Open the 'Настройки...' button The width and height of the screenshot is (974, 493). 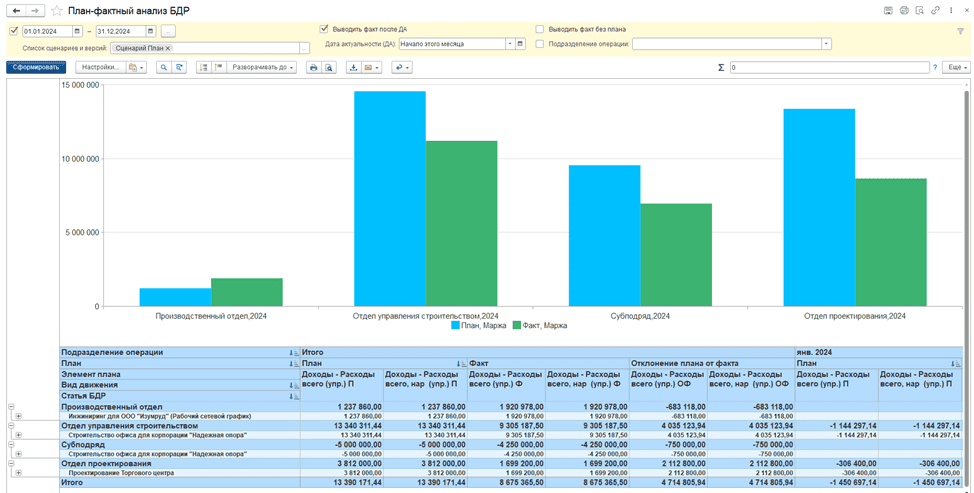click(101, 68)
